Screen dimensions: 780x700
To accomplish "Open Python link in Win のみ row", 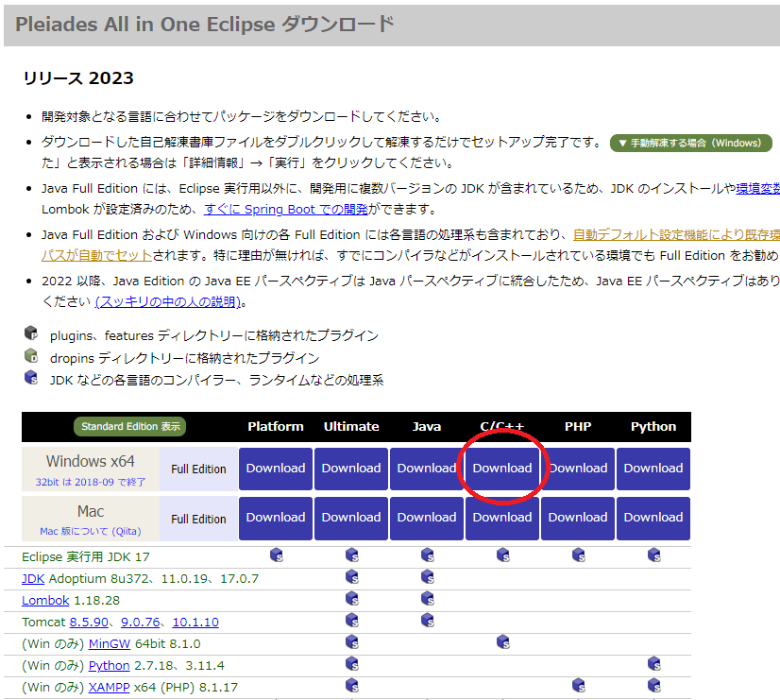I will (109, 666).
